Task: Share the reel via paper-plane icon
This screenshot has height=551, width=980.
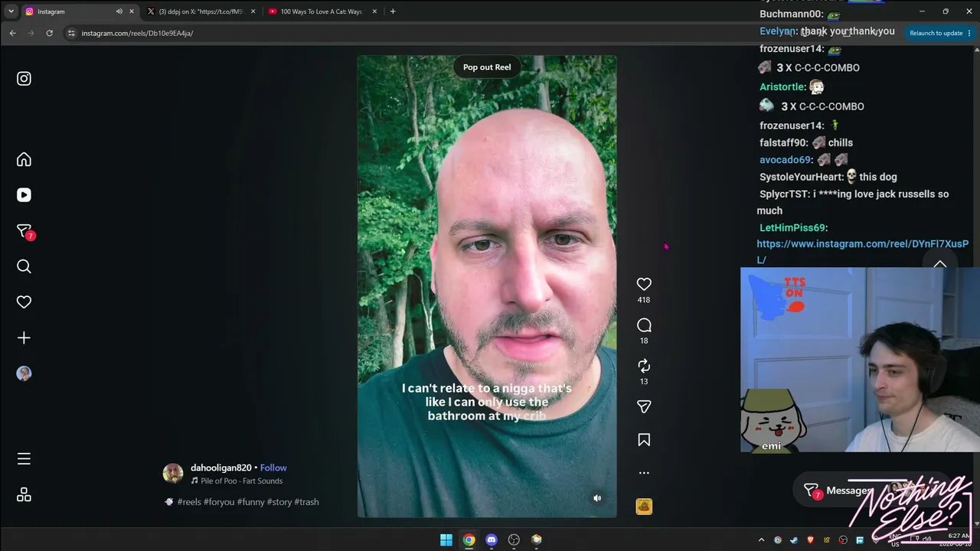Action: [644, 406]
